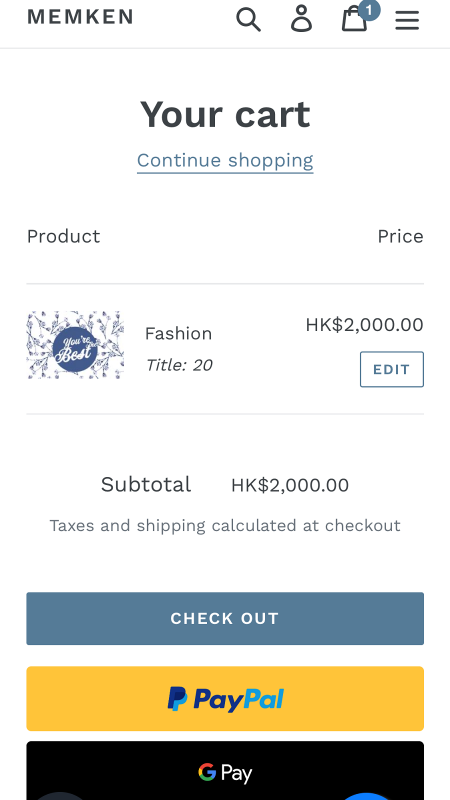This screenshot has width=450, height=800.
Task: Click the Subtotal amount HK$2,000.00
Action: [290, 485]
